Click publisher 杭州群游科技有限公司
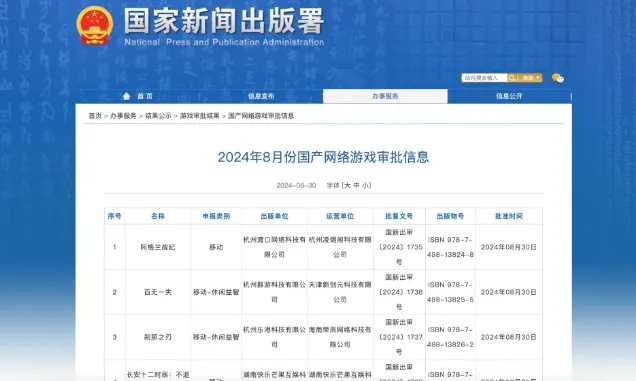The image size is (636, 381). (275, 292)
